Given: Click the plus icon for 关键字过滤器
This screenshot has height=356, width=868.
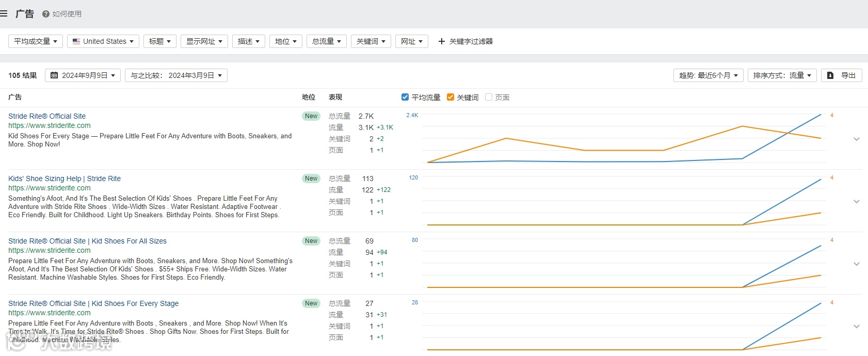Looking at the screenshot, I should coord(441,41).
